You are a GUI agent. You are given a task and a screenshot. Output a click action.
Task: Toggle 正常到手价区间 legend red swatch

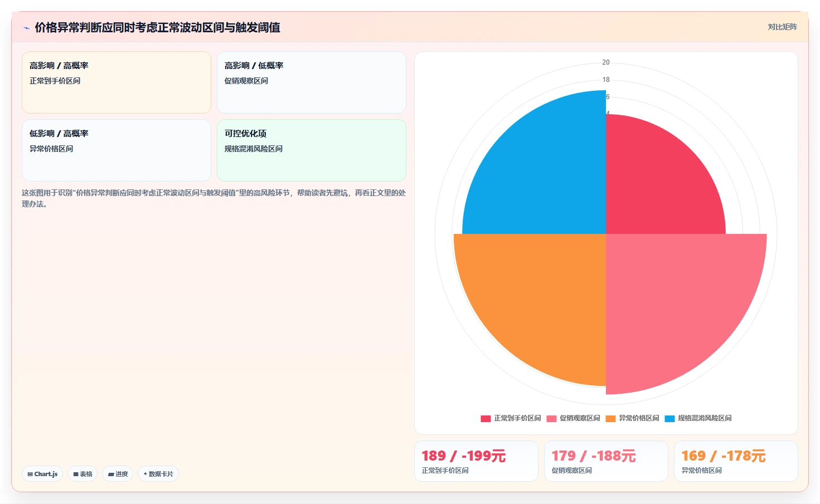[x=486, y=418]
